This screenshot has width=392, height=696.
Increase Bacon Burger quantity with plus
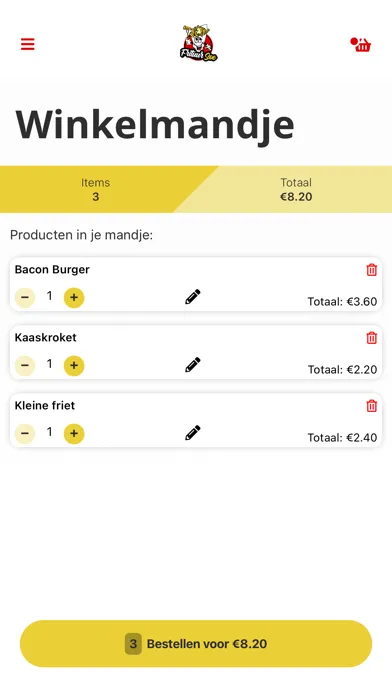click(74, 298)
